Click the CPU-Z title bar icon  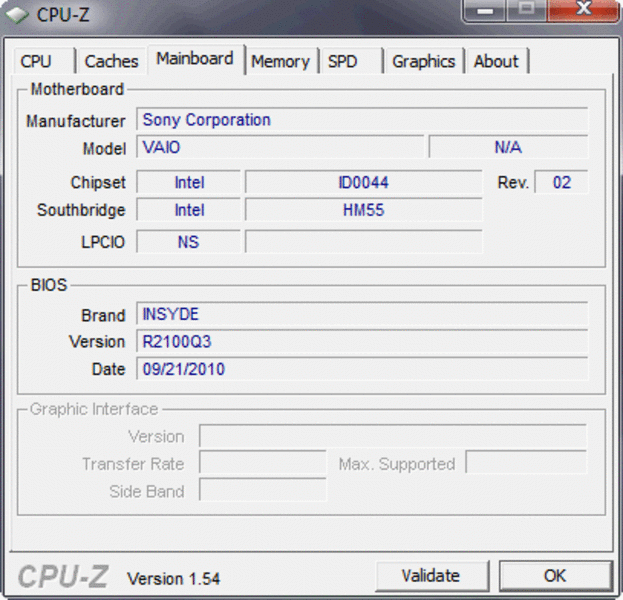17,15
